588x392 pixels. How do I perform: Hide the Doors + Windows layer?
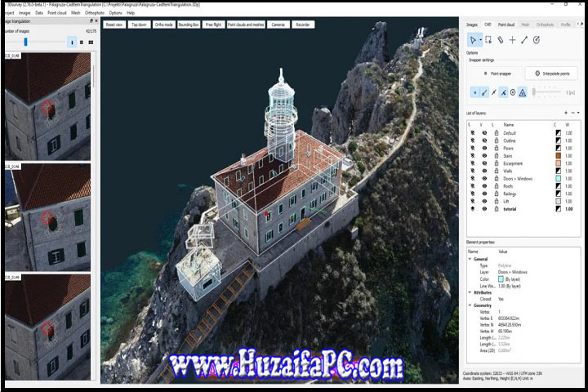(x=484, y=179)
